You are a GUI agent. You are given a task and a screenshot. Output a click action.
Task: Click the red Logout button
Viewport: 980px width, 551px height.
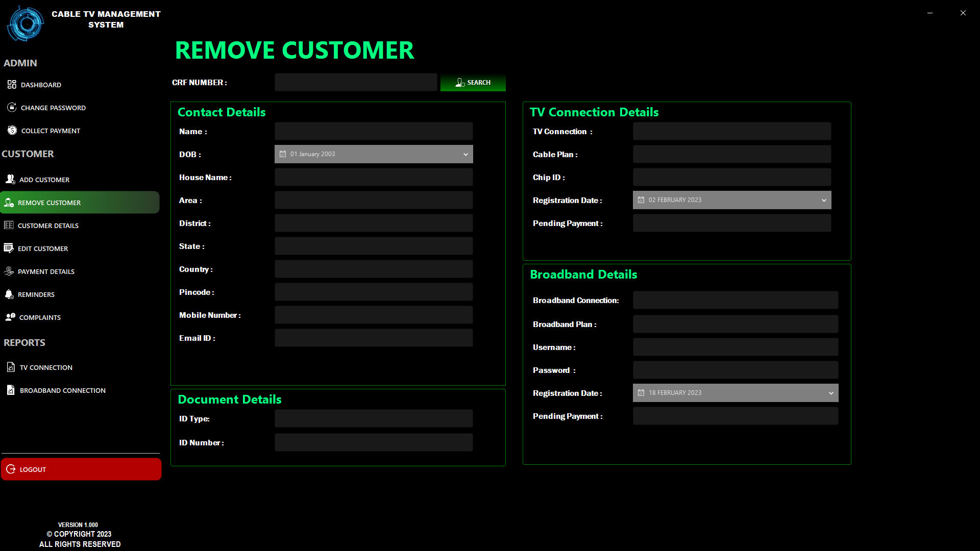[81, 469]
